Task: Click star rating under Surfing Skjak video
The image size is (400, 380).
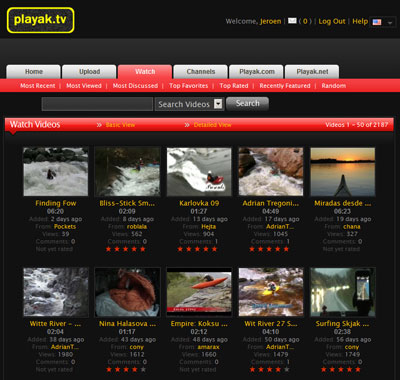Action: point(341,369)
